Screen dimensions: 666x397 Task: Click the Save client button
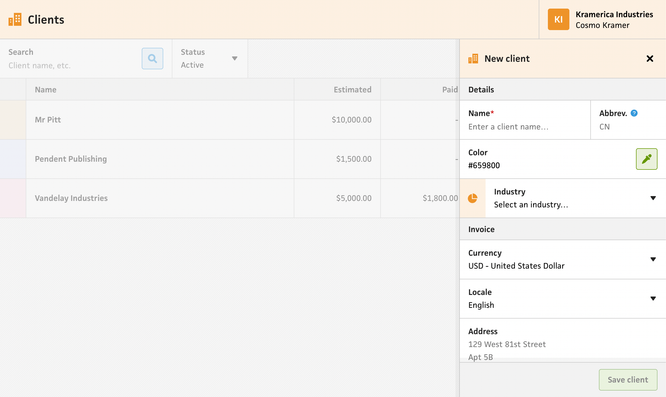point(628,380)
